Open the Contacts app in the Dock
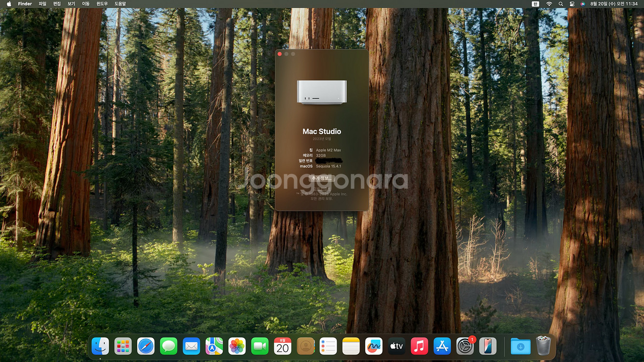This screenshot has width=644, height=362. tap(305, 346)
